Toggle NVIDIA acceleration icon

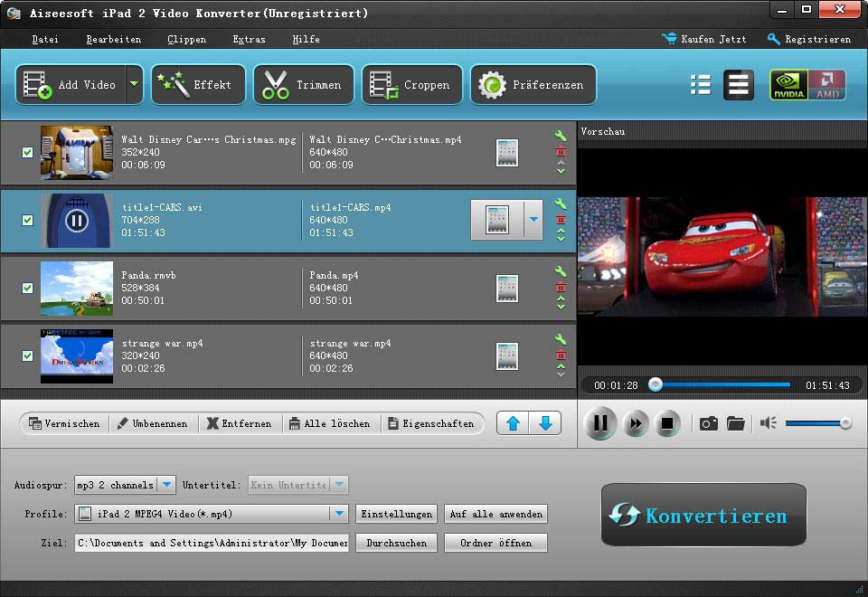pyautogui.click(x=788, y=85)
